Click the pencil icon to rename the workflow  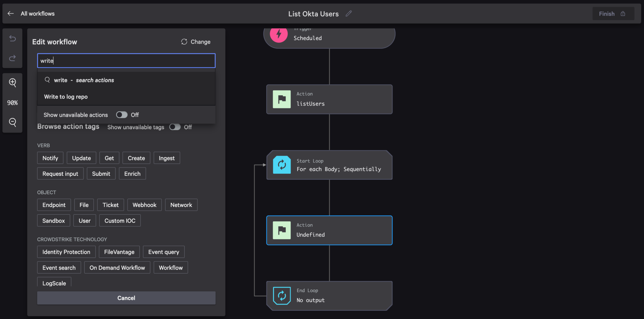pos(349,14)
